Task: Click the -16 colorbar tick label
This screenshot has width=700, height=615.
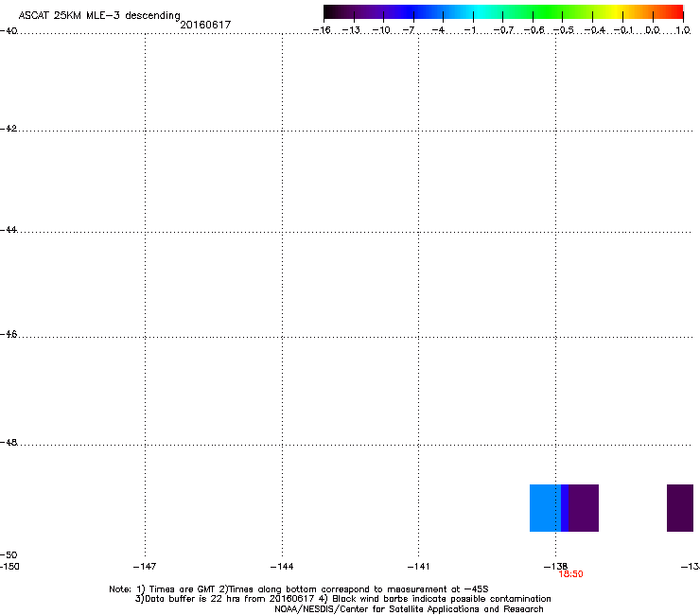Action: (322, 30)
